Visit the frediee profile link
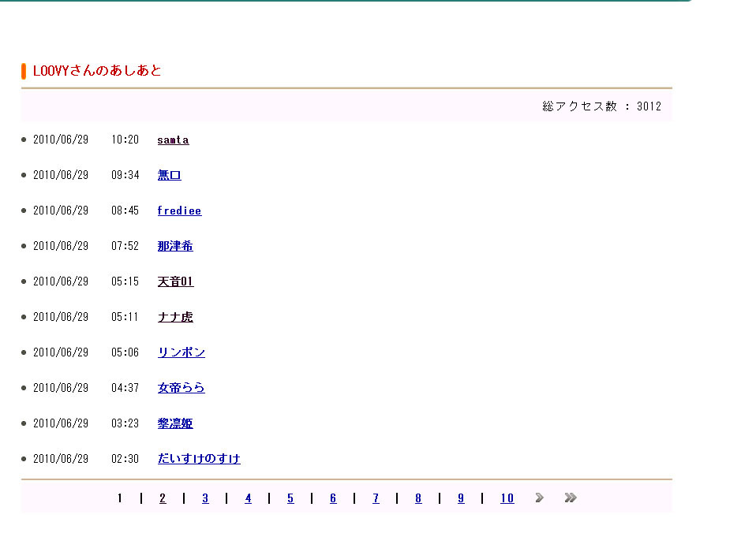This screenshot has width=756, height=533. 179,211
